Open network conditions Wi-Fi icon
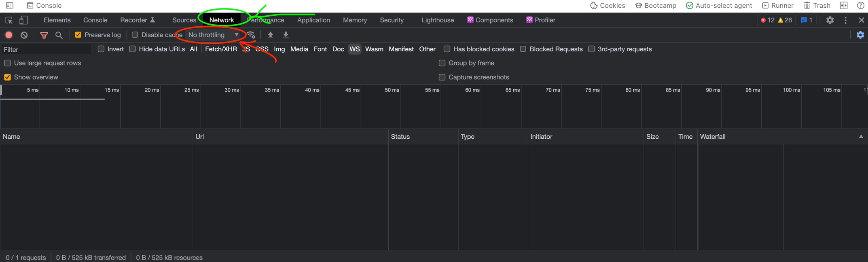 point(251,35)
